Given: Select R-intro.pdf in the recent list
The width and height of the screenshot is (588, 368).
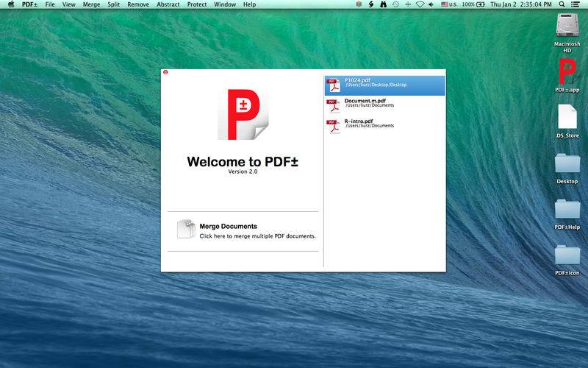Looking at the screenshot, I should (384, 126).
